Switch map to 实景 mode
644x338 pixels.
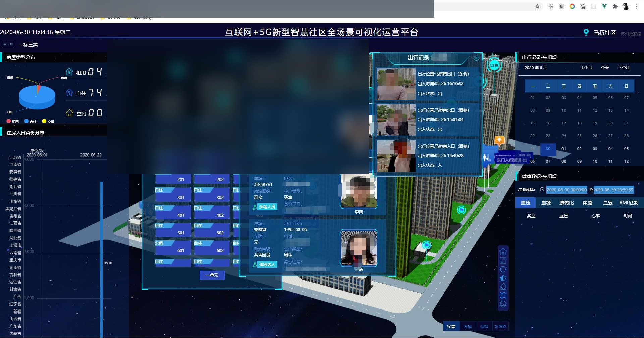tap(451, 326)
